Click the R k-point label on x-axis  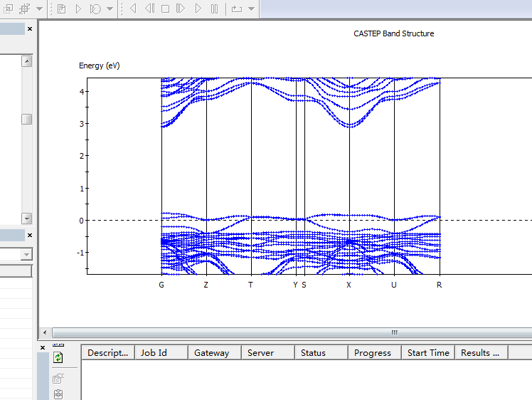coord(439,285)
